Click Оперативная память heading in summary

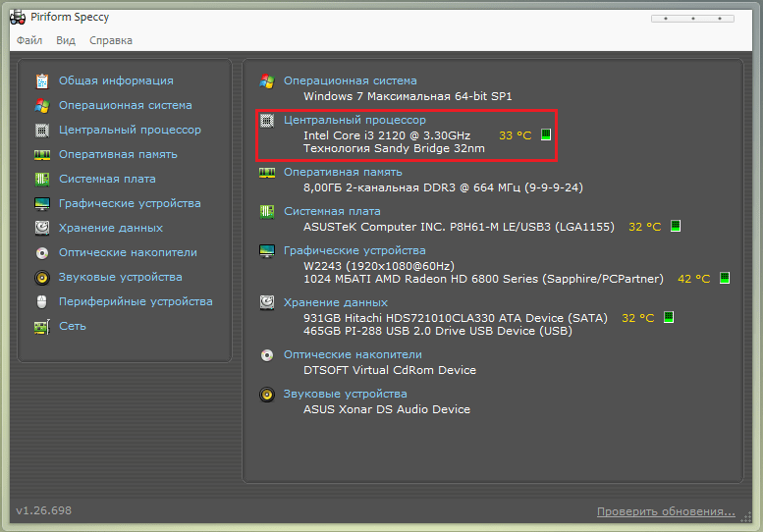point(343,172)
